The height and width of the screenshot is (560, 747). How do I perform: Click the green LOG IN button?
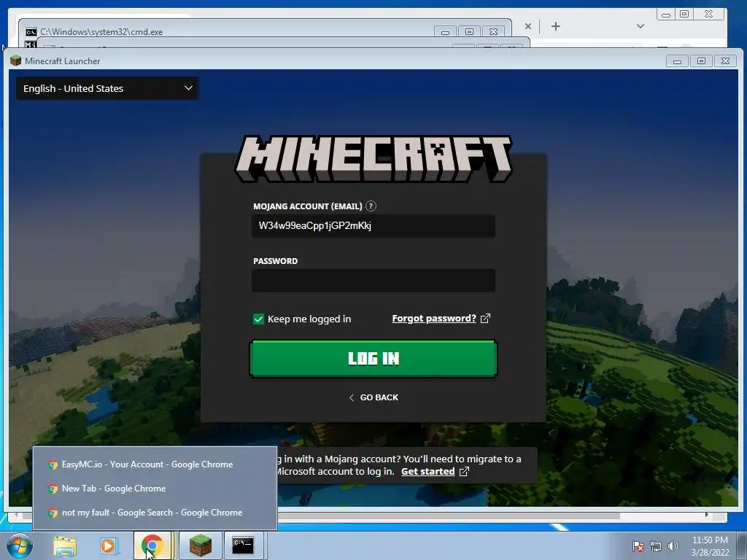tap(373, 359)
